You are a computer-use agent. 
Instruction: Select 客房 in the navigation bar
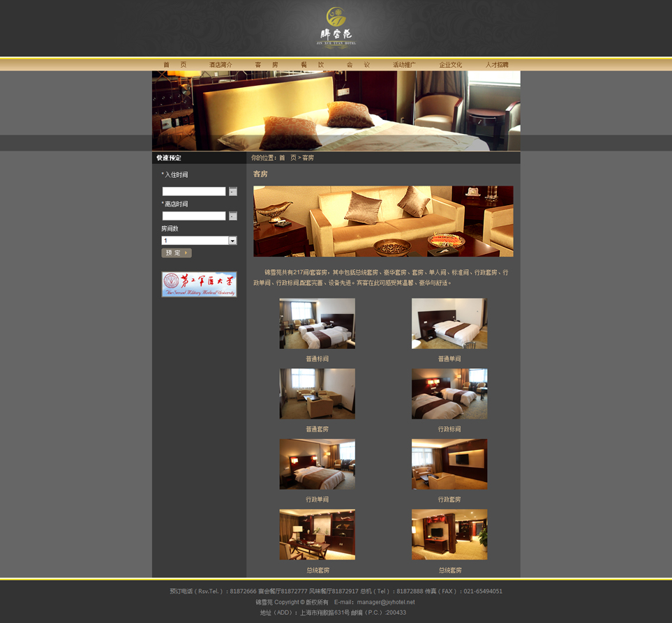tap(267, 65)
